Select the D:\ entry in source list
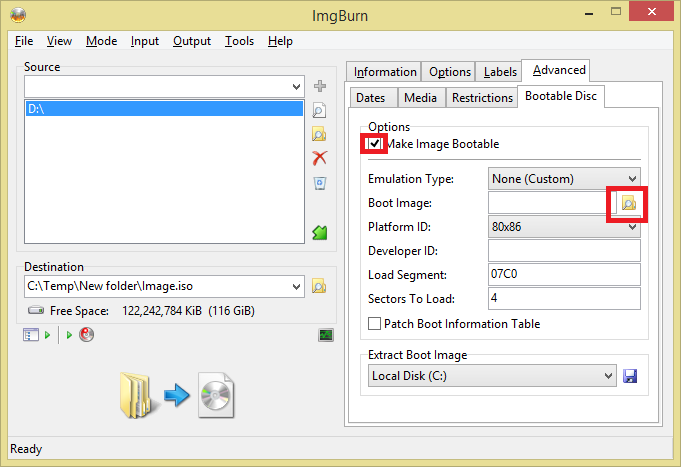The height and width of the screenshot is (469, 682). [x=164, y=109]
